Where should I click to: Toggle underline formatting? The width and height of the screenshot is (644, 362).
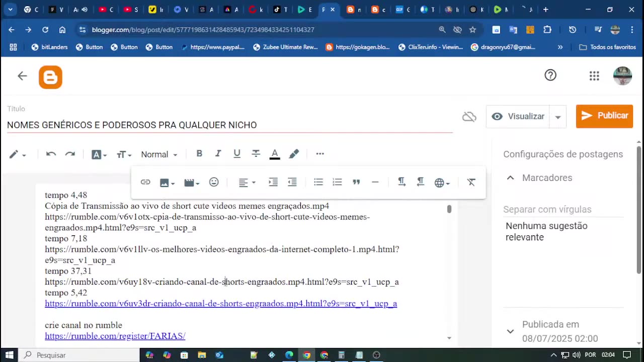pos(237,154)
